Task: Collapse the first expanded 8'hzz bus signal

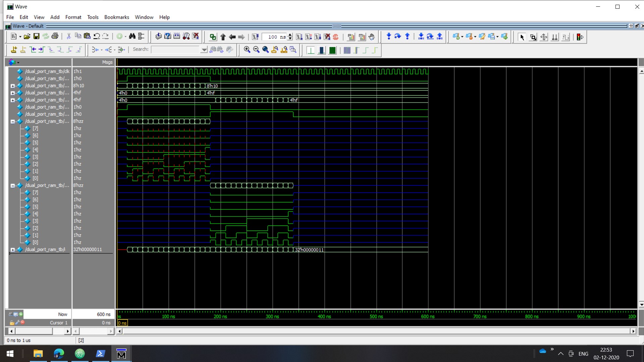Action: point(12,121)
